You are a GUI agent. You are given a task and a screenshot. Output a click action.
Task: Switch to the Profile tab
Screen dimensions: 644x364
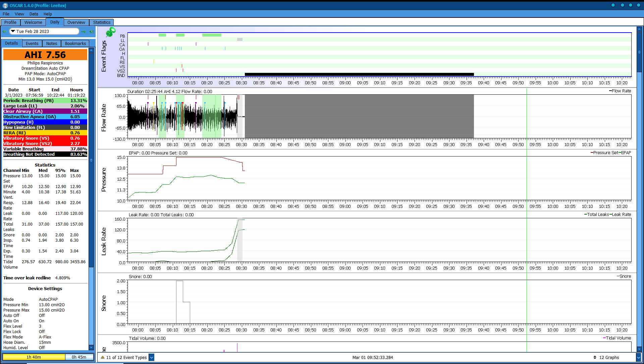[10, 22]
